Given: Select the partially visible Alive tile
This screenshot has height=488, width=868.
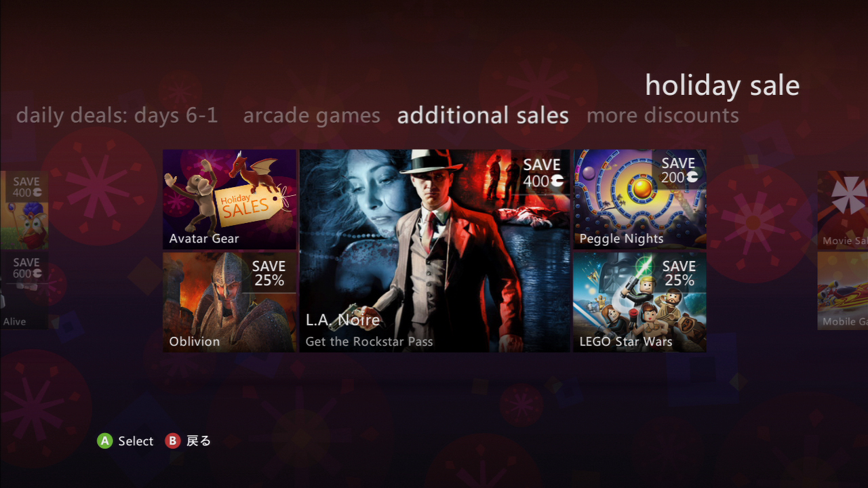Looking at the screenshot, I should 24,291.
